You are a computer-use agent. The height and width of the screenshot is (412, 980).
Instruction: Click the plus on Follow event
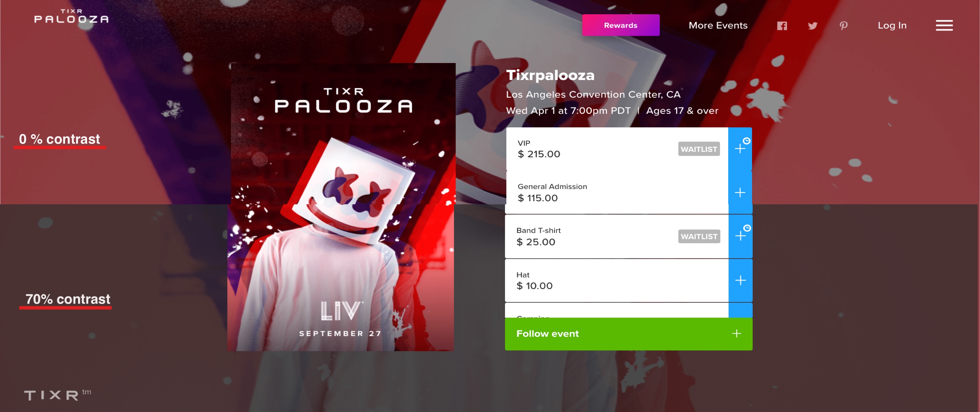point(736,334)
